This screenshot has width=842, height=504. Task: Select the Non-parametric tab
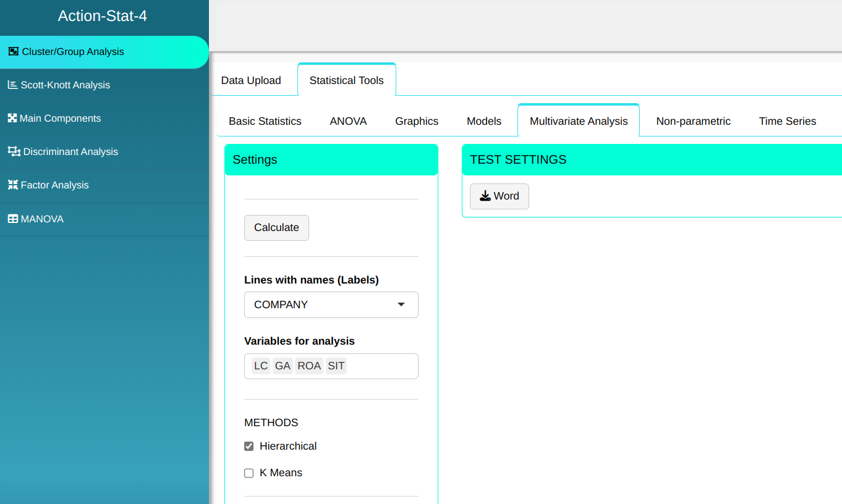[693, 122]
